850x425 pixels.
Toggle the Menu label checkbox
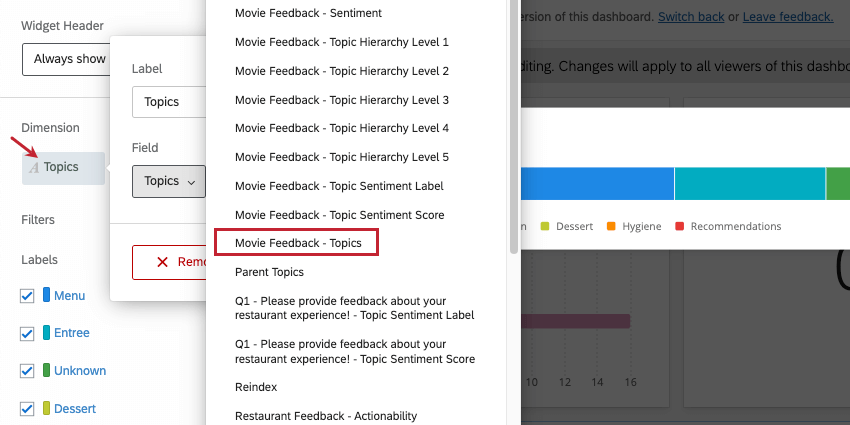(27, 296)
